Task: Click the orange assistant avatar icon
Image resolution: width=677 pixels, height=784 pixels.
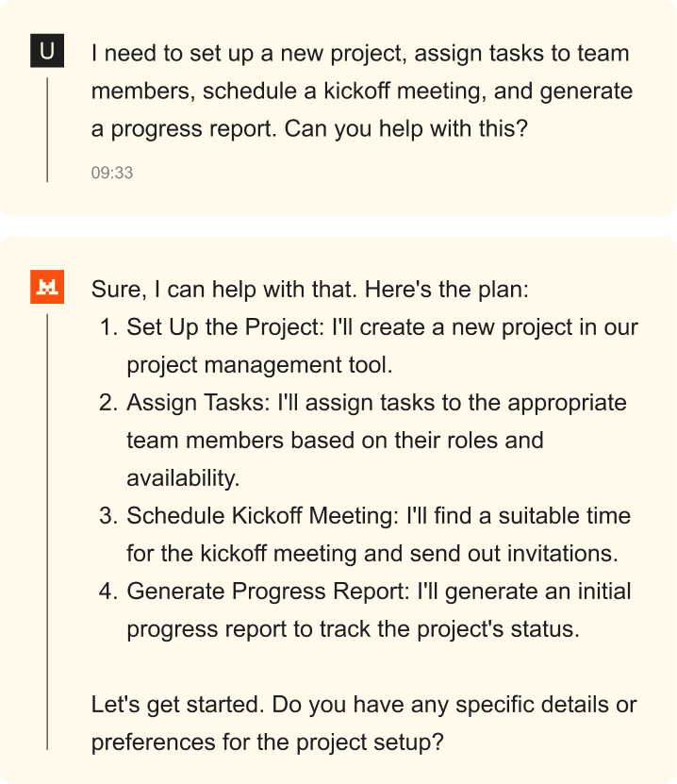Action: pos(47,288)
